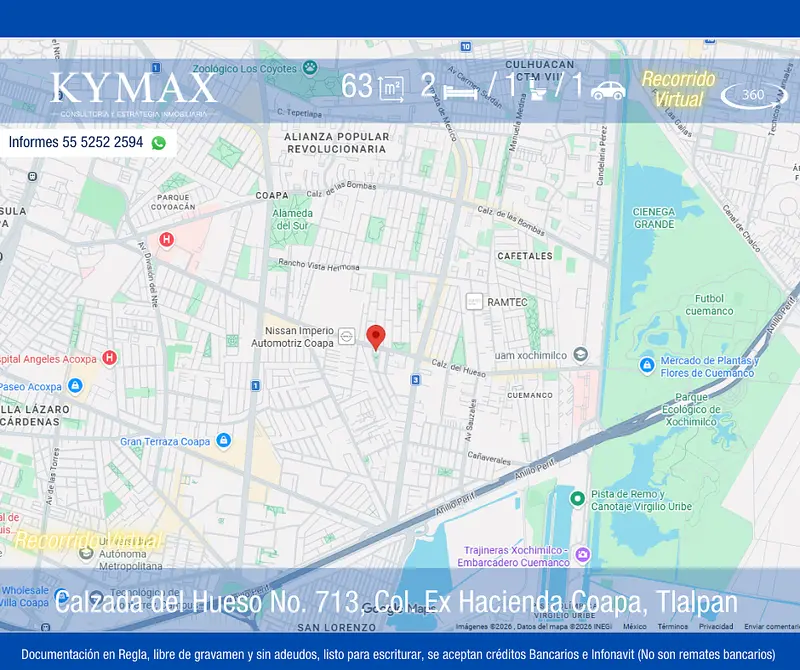
Task: Click the México link in map footer
Action: click(x=635, y=626)
